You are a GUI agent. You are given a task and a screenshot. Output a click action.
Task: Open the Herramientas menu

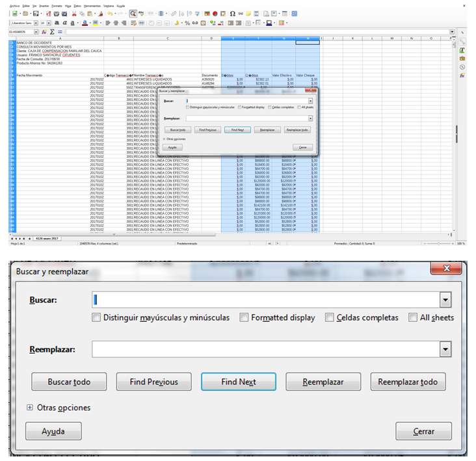click(92, 5)
